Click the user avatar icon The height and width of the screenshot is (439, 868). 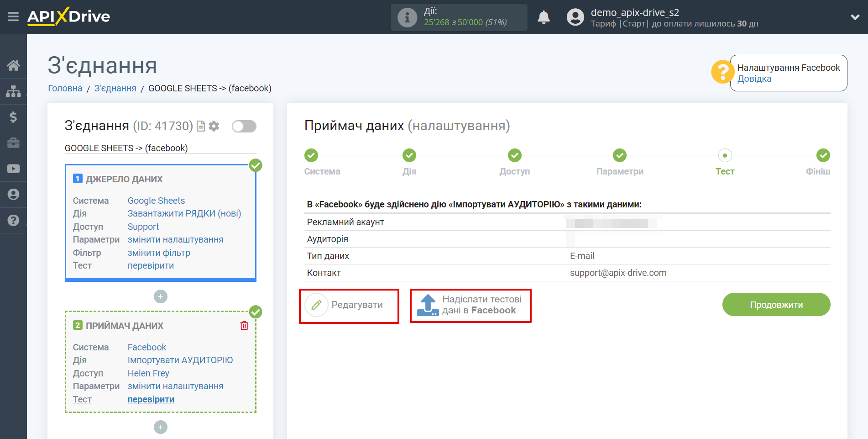pos(575,17)
